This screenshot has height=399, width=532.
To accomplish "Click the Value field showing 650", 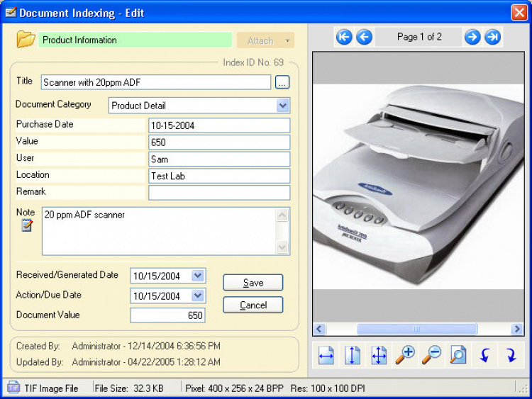I will [219, 142].
